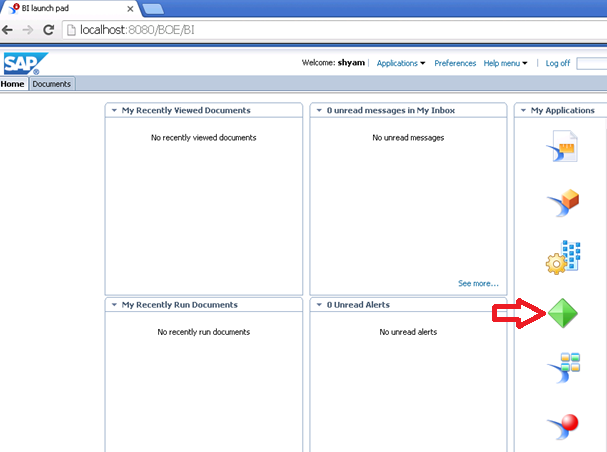Collapse the Unread Alerts panel
This screenshot has height=452, width=607.
click(319, 305)
